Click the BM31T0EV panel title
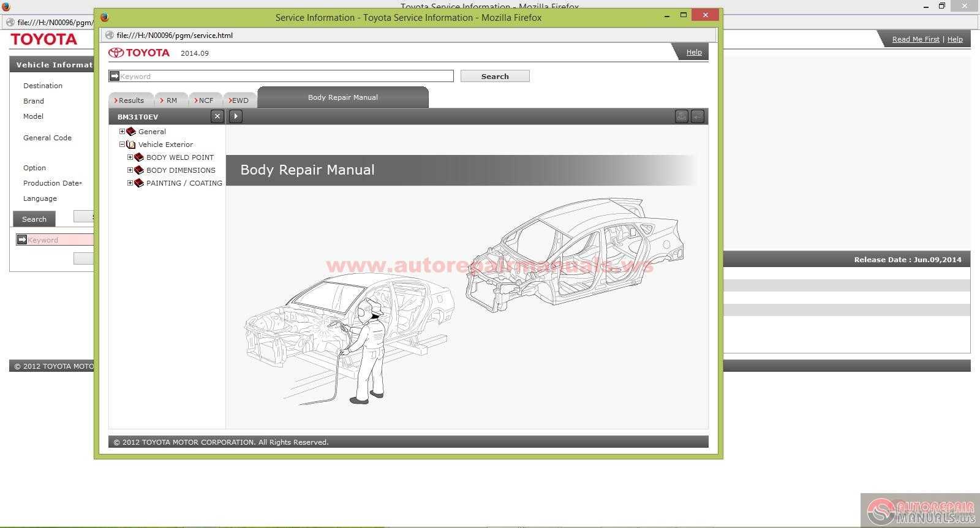This screenshot has height=528, width=980. (x=138, y=117)
